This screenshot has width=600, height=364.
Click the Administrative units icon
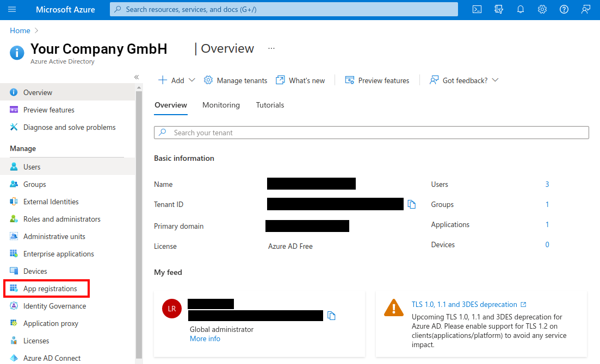(x=14, y=236)
